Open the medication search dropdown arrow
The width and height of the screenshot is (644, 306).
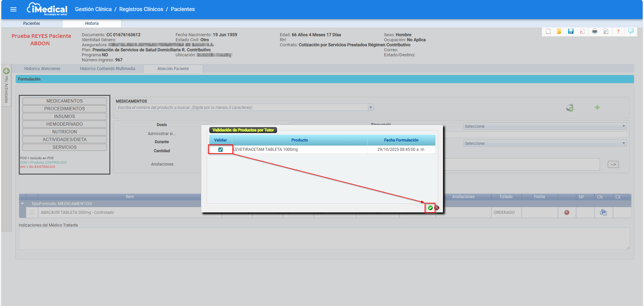pos(371,108)
